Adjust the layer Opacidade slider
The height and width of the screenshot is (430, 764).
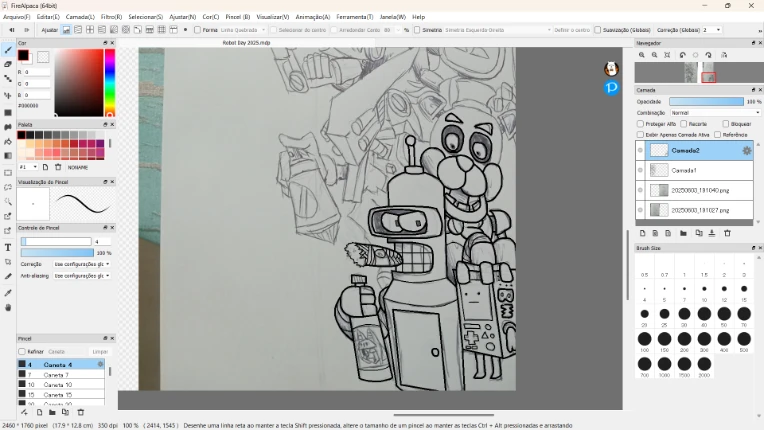pos(706,101)
